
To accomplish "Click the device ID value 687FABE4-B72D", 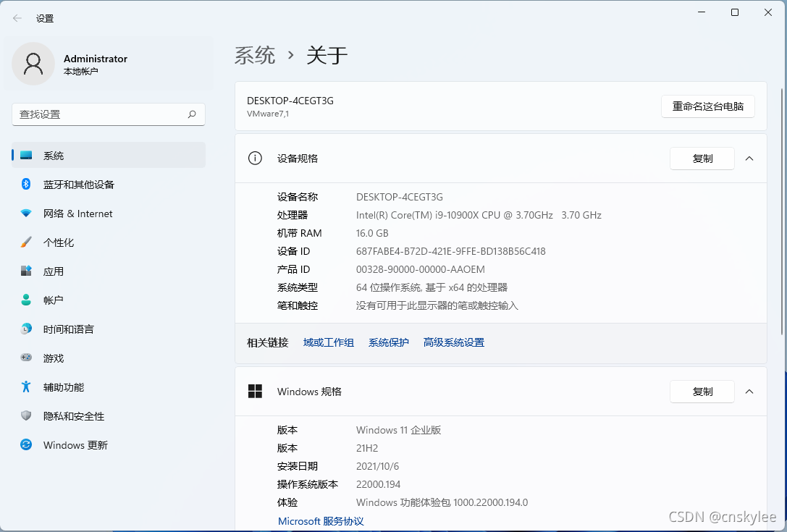I will 451,251.
